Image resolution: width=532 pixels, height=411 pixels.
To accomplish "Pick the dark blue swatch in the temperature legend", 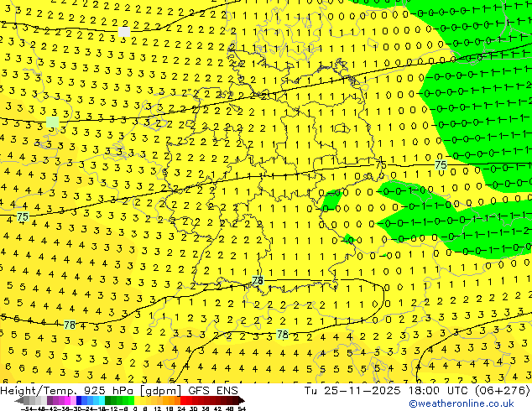I will [79, 400].
